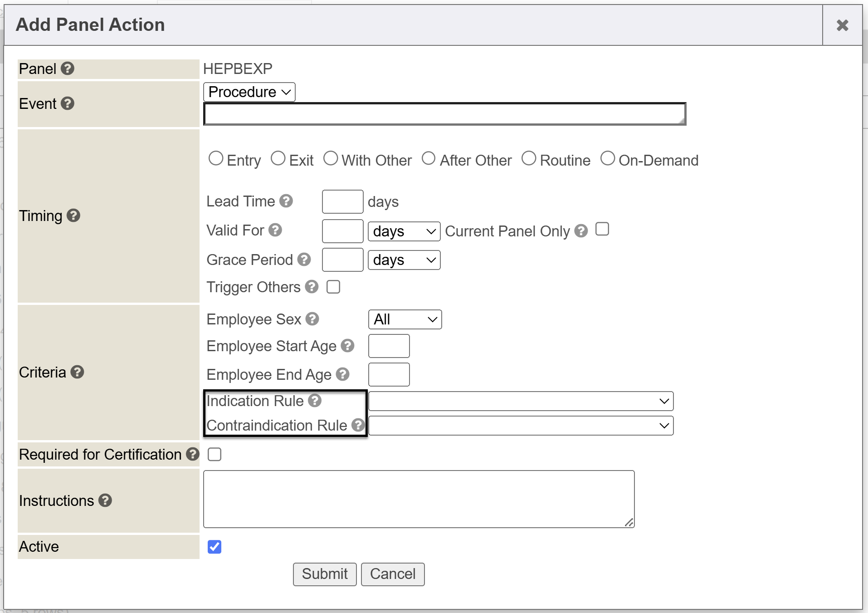Click the Grace Period help icon
The width and height of the screenshot is (868, 613).
[304, 260]
